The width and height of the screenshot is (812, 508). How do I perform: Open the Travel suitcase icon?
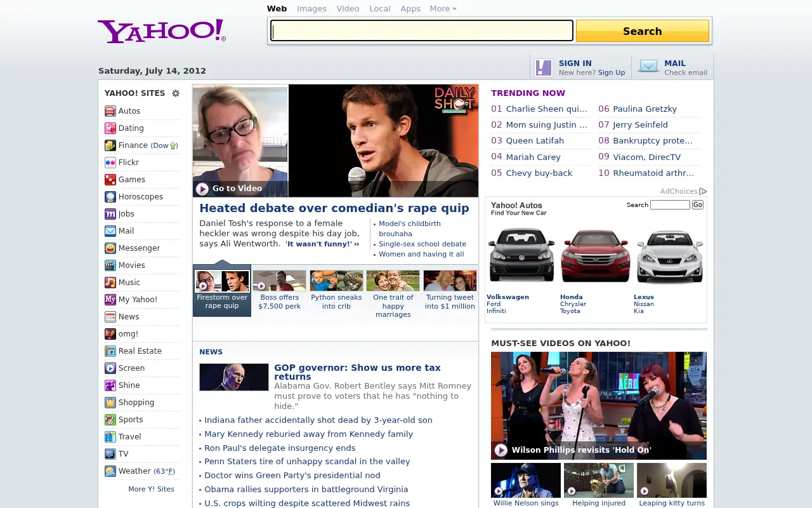pyautogui.click(x=110, y=437)
